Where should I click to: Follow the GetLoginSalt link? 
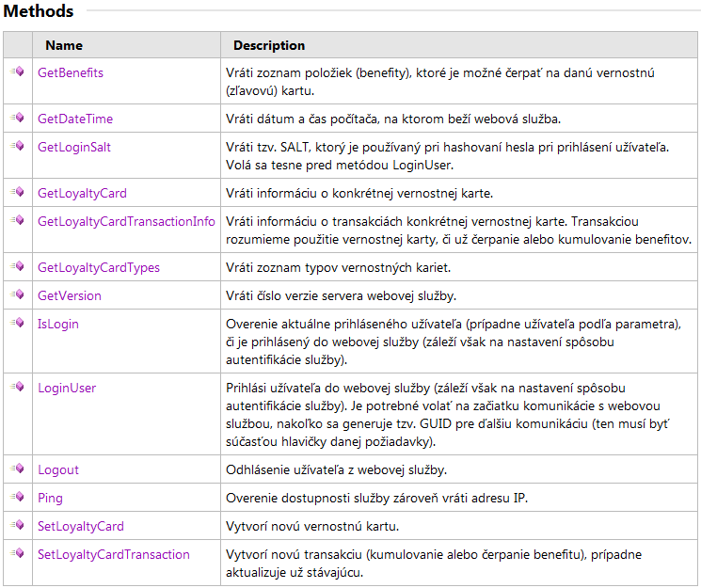pyautogui.click(x=74, y=147)
